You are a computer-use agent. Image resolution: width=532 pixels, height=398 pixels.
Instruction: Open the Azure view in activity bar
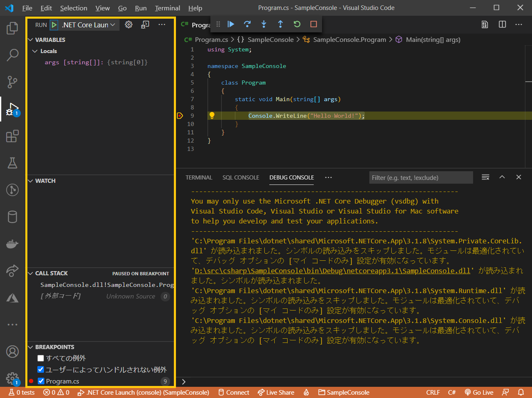12,298
